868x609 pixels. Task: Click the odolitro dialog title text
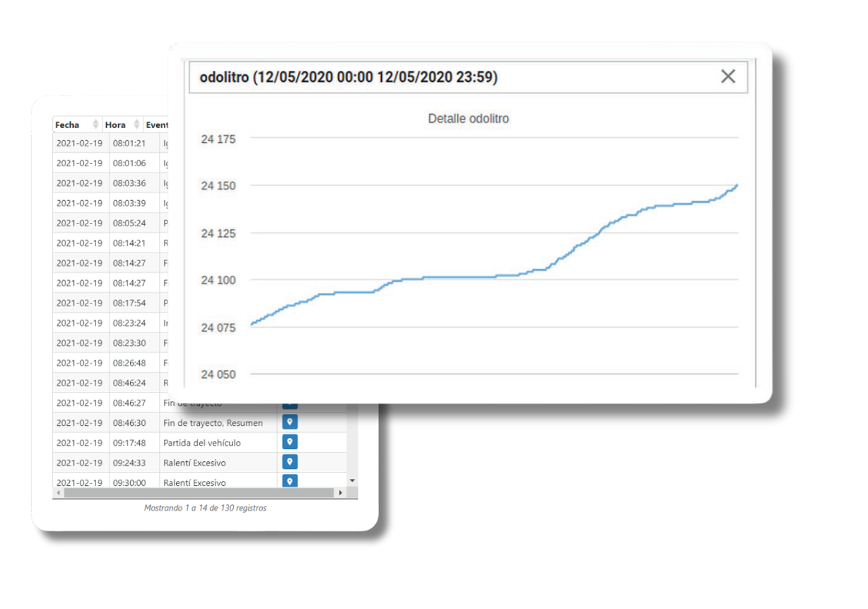348,77
